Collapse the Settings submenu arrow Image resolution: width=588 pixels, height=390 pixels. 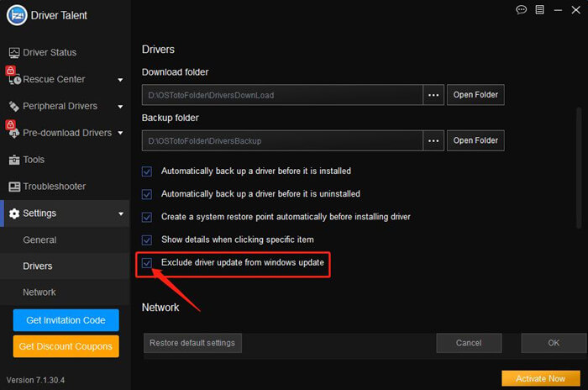pyautogui.click(x=121, y=214)
